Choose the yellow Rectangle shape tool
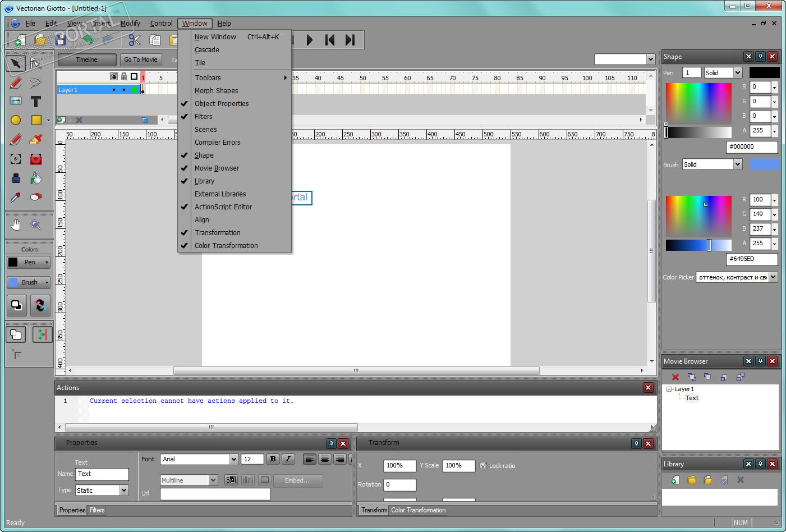The height and width of the screenshot is (532, 786). [x=36, y=120]
